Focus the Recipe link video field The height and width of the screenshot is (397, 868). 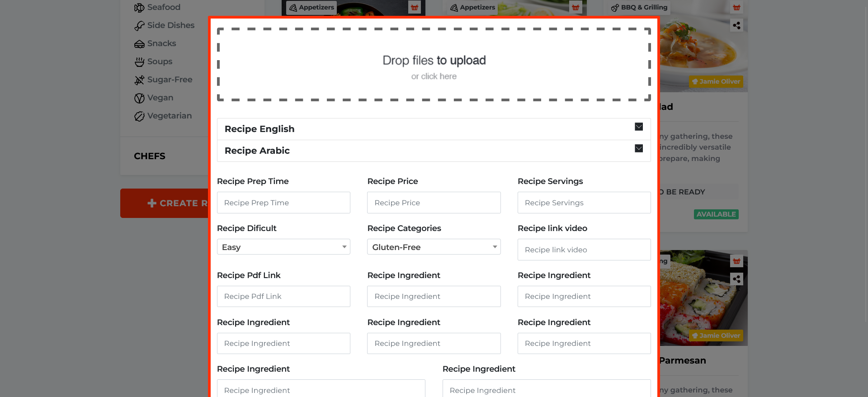click(584, 250)
